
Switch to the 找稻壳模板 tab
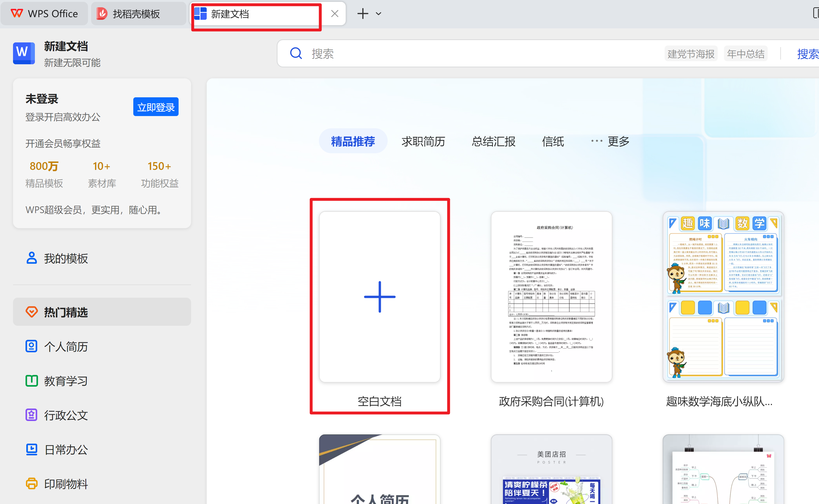pyautogui.click(x=136, y=14)
